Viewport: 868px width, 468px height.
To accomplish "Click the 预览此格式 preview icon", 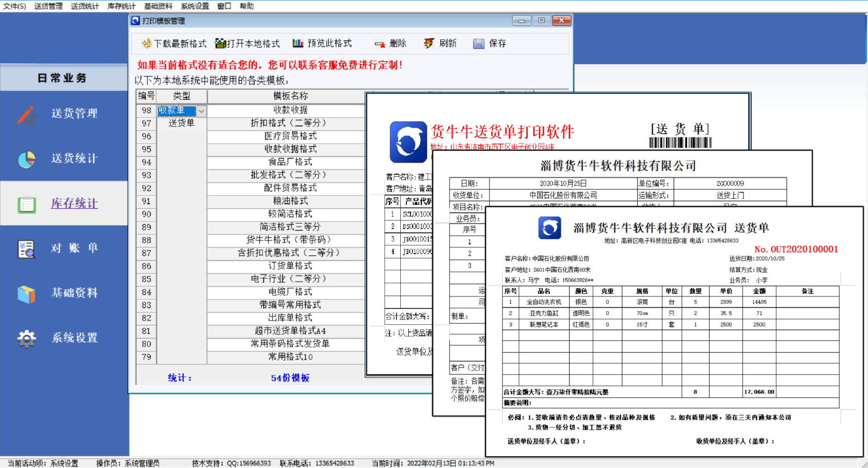I will tap(298, 43).
